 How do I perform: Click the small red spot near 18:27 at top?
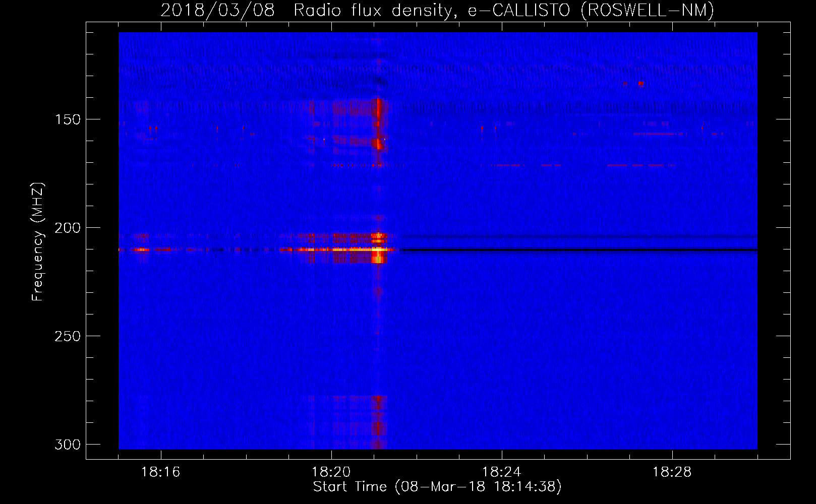[640, 83]
